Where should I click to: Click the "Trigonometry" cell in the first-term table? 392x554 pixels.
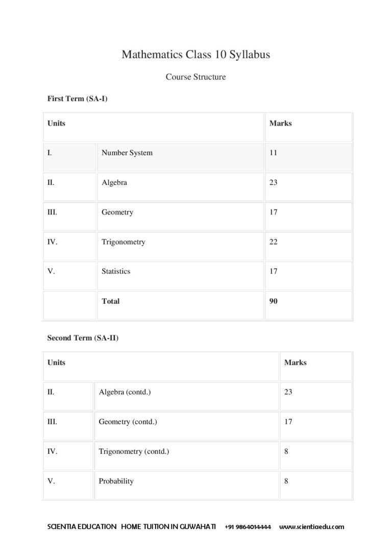click(x=123, y=242)
